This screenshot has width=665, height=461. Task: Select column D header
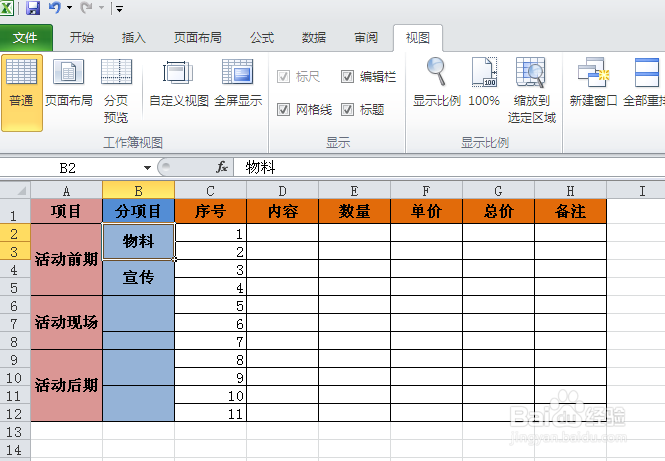pos(282,190)
